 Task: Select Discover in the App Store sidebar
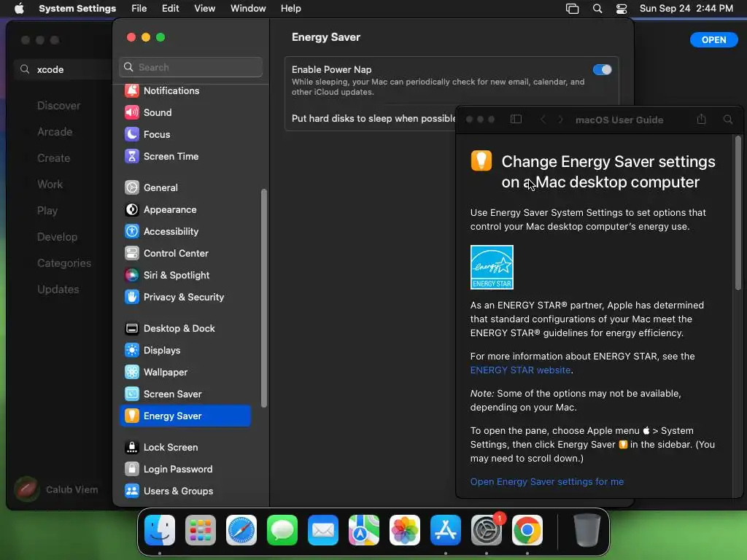tap(58, 106)
